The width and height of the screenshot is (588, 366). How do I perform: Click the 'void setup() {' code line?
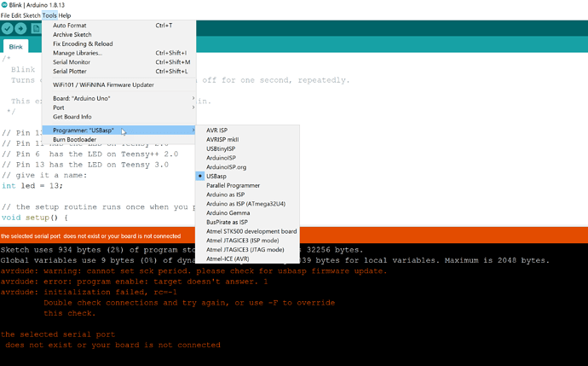(35, 218)
